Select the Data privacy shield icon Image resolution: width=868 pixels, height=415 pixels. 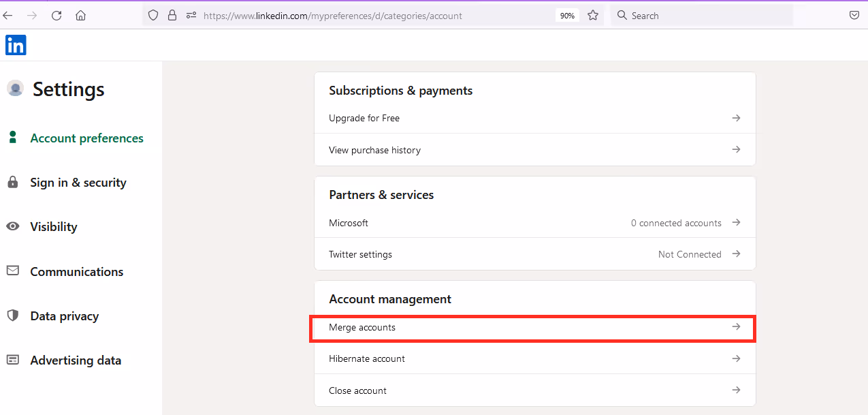[x=12, y=315]
